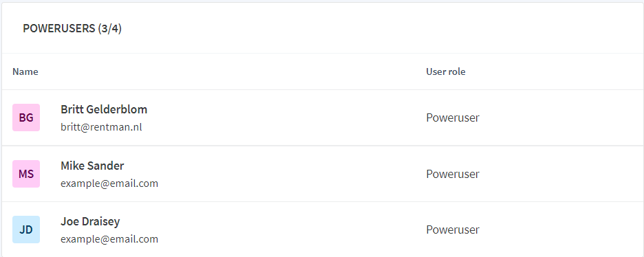Click the JD avatar icon
This screenshot has height=257, width=644.
pyautogui.click(x=26, y=230)
